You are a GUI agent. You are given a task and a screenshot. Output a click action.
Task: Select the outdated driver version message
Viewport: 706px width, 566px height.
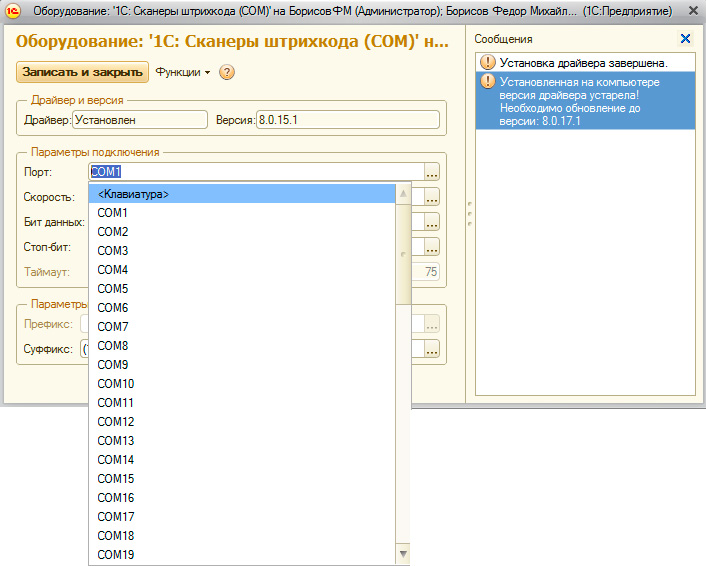click(x=585, y=101)
